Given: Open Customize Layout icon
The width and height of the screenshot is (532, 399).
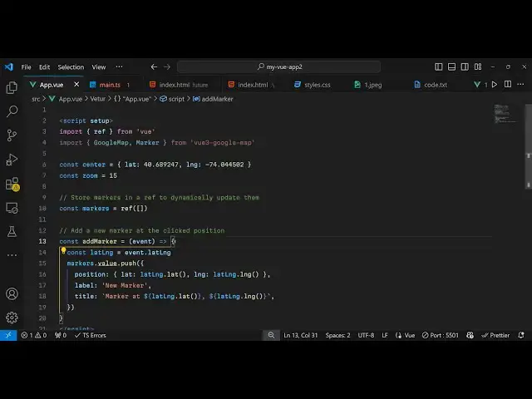Looking at the screenshot, I should (x=478, y=66).
